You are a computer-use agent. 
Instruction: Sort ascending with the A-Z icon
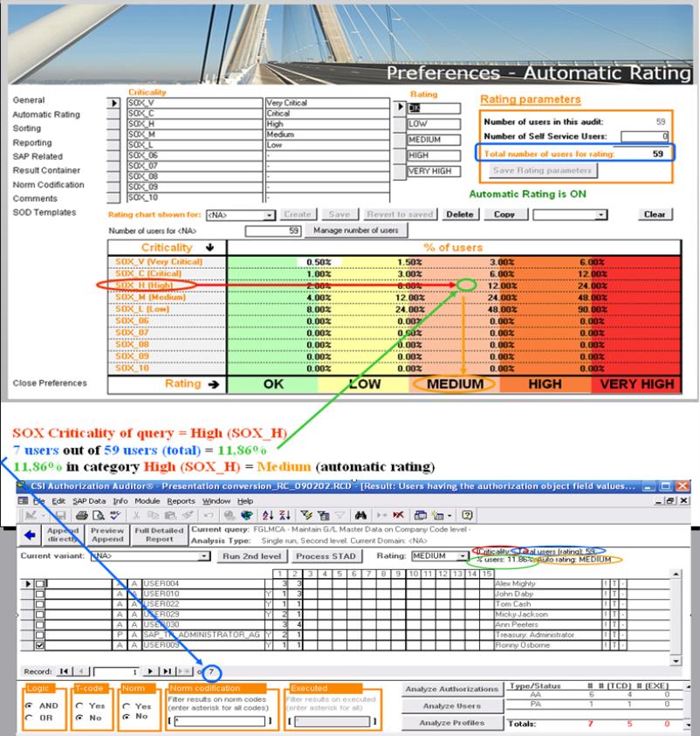tap(268, 515)
